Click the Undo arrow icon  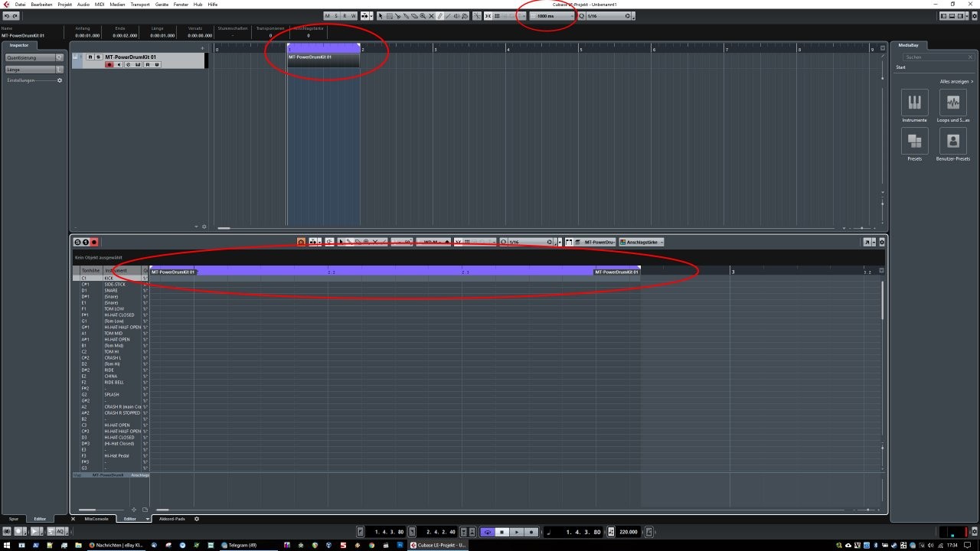click(6, 16)
